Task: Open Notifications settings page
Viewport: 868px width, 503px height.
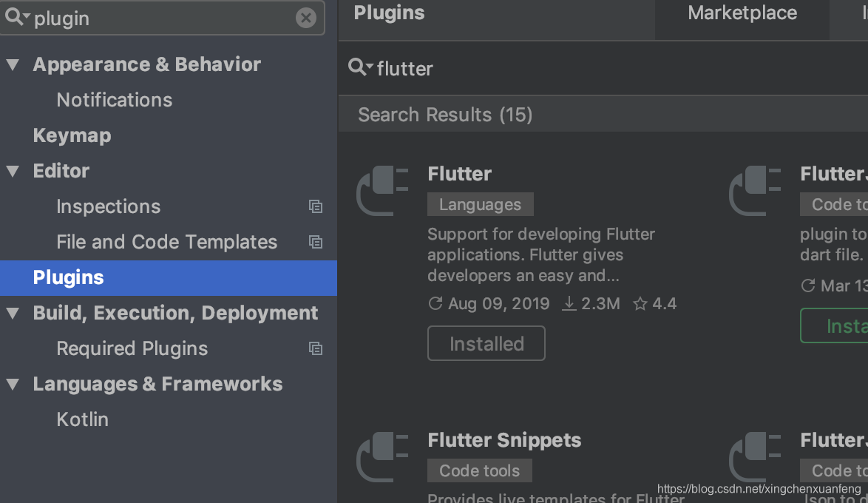Action: (x=114, y=100)
